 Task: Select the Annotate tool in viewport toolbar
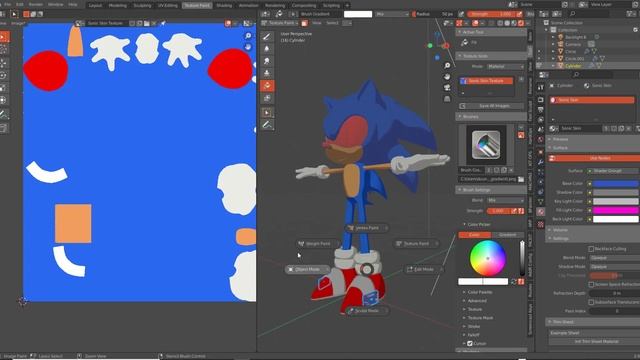[267, 124]
